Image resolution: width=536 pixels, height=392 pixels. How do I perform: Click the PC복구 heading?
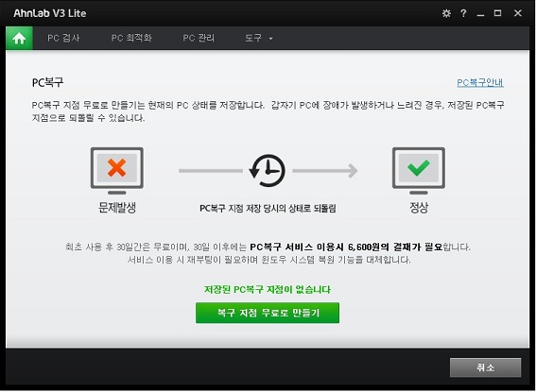point(47,82)
